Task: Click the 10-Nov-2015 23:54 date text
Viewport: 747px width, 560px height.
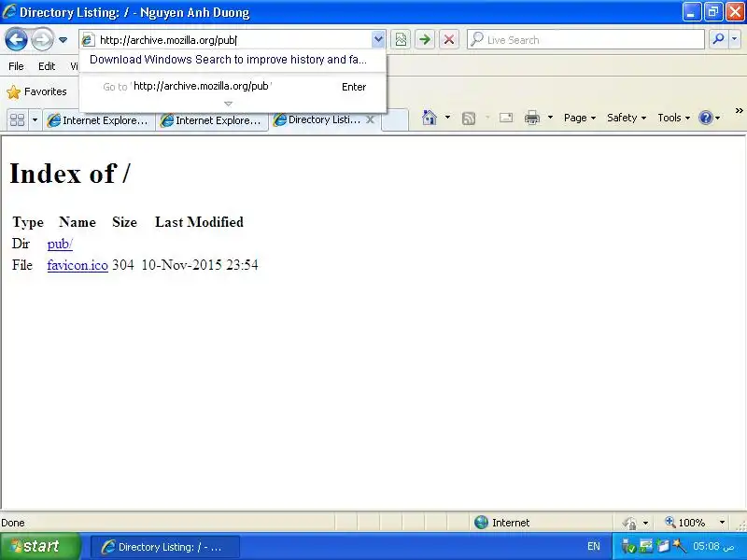Action: pyautogui.click(x=200, y=265)
